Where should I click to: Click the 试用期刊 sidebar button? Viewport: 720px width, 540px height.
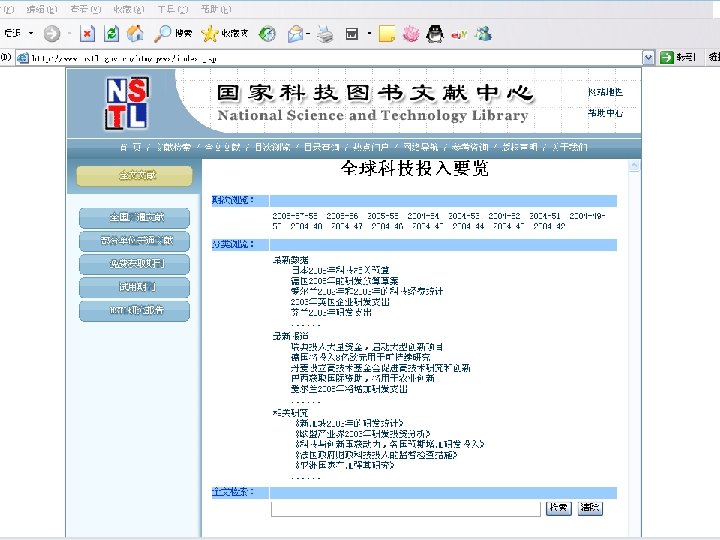pyautogui.click(x=134, y=287)
